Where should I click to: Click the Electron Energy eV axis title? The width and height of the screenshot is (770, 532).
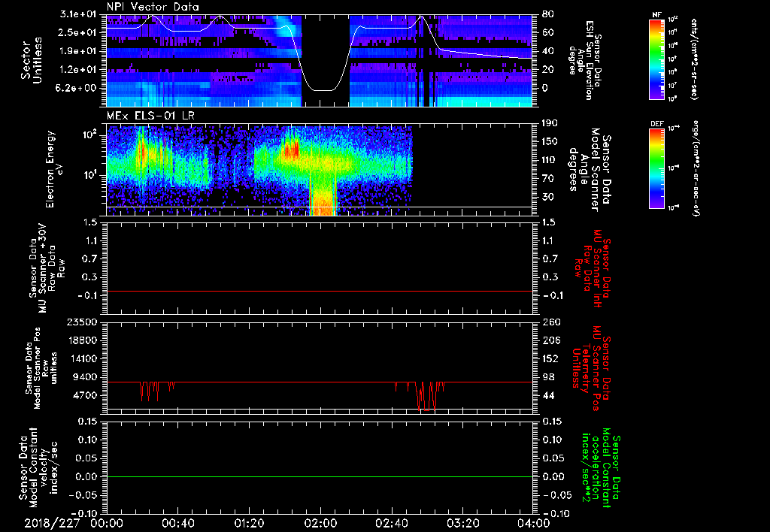pyautogui.click(x=55, y=169)
